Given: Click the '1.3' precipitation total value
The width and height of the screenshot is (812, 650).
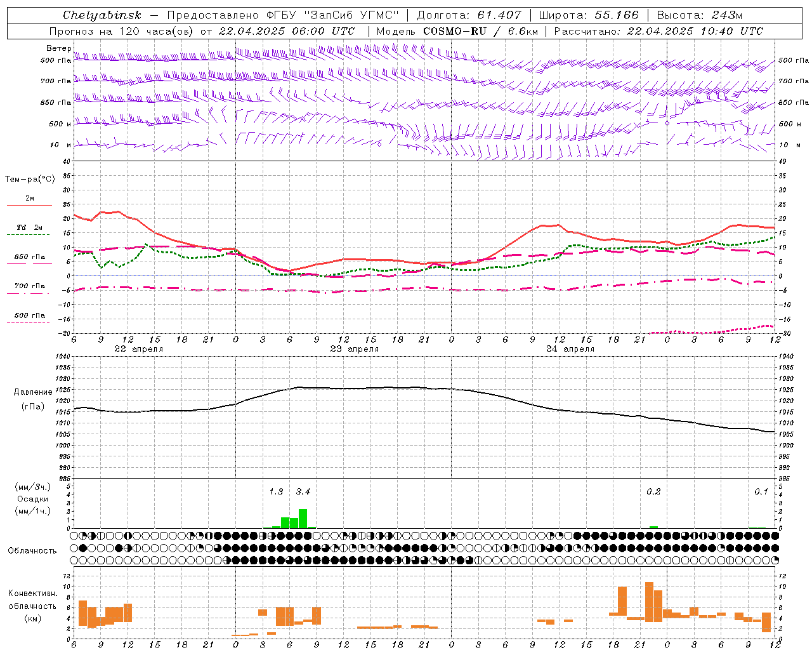Looking at the screenshot, I should tap(276, 492).
